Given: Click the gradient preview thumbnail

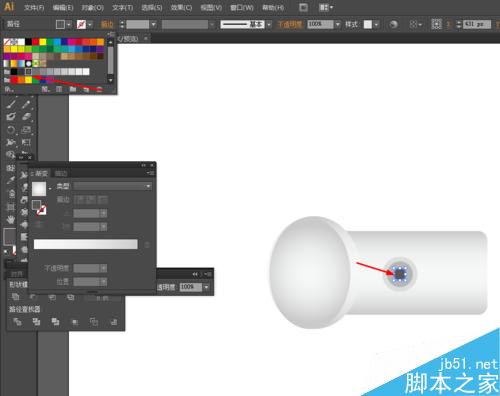Looking at the screenshot, I should click(x=39, y=189).
